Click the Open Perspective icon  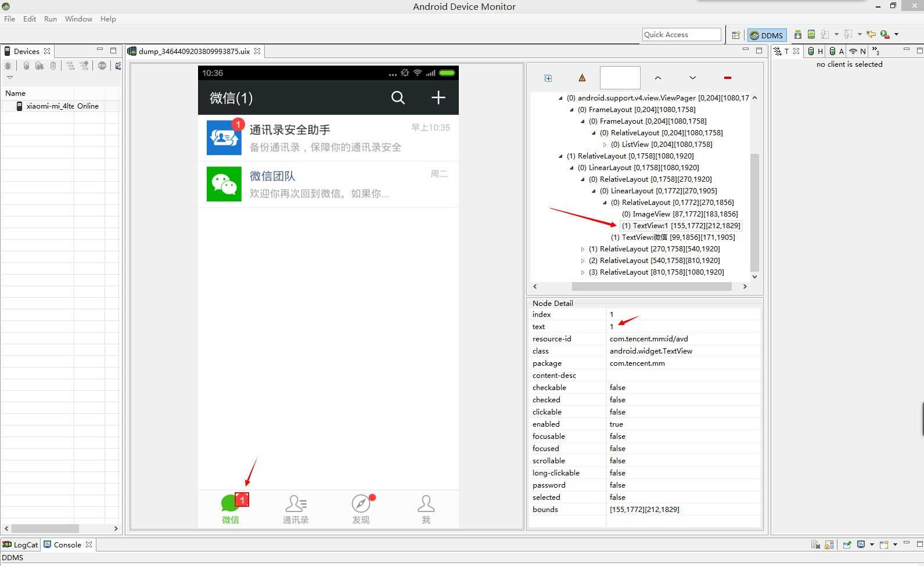(736, 35)
